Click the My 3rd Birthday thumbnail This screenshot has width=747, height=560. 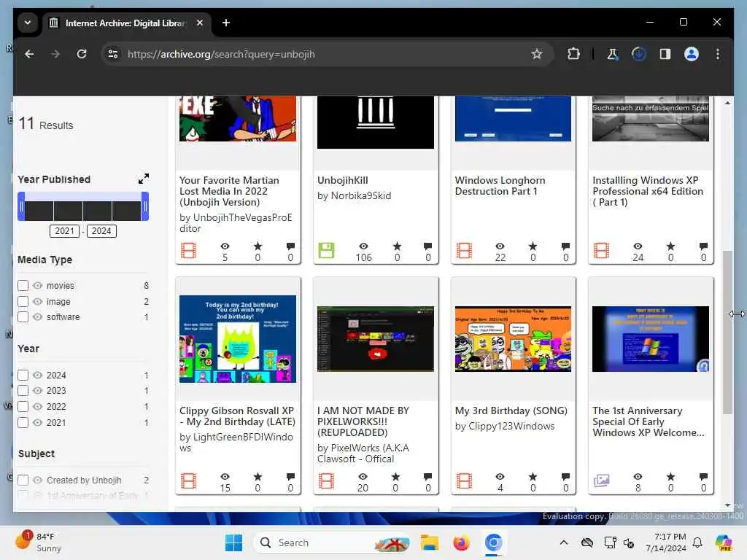513,338
